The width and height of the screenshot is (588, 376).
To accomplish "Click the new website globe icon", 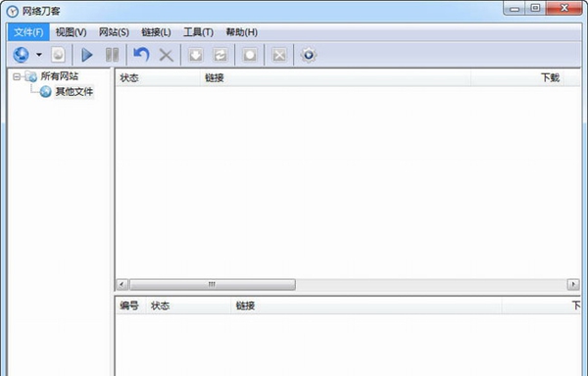I will coord(22,55).
